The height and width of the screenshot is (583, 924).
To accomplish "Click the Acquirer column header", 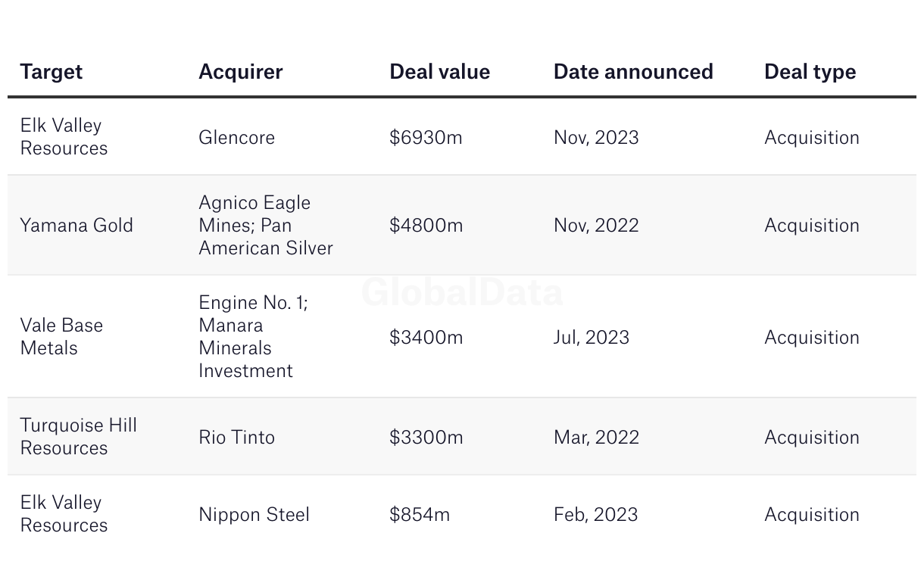I will tap(241, 72).
